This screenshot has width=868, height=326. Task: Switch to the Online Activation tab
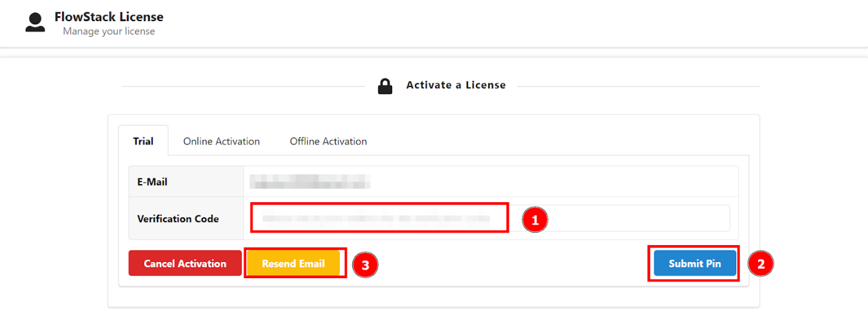pyautogui.click(x=221, y=141)
